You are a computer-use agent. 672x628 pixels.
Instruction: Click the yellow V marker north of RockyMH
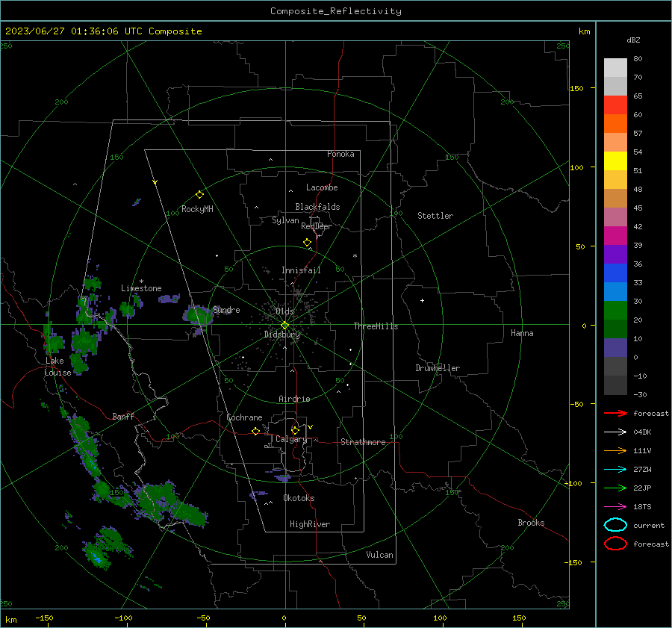click(155, 182)
